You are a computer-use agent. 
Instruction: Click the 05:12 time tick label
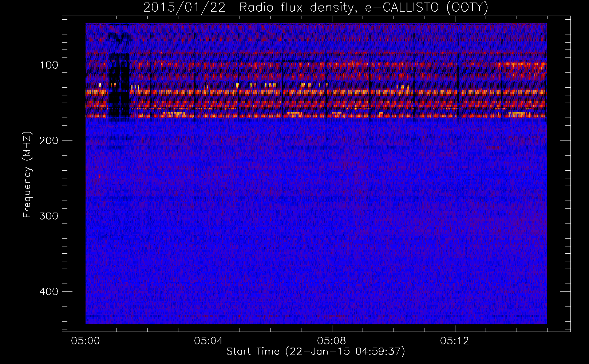pyautogui.click(x=455, y=341)
